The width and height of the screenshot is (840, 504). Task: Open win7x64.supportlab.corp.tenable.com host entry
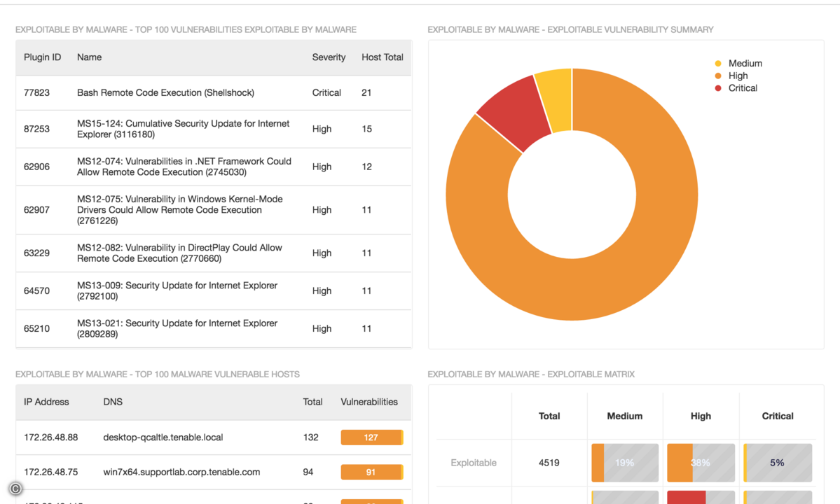coord(181,472)
